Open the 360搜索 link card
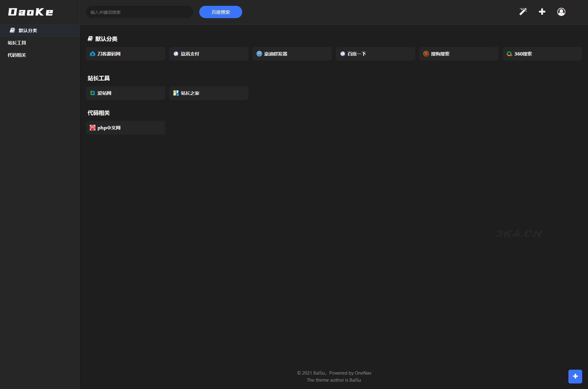The height and width of the screenshot is (389, 588). tap(542, 54)
